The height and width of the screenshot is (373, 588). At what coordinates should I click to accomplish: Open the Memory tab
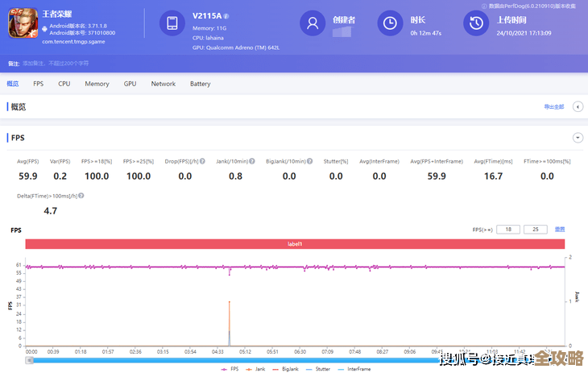click(97, 84)
